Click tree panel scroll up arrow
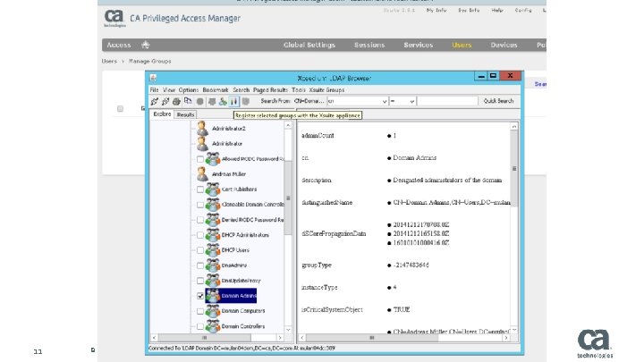This screenshot has width=644, height=362. point(288,125)
